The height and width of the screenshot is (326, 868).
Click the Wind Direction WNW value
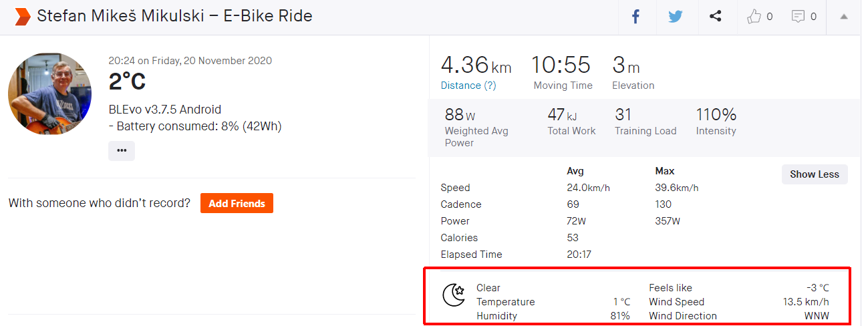point(816,316)
